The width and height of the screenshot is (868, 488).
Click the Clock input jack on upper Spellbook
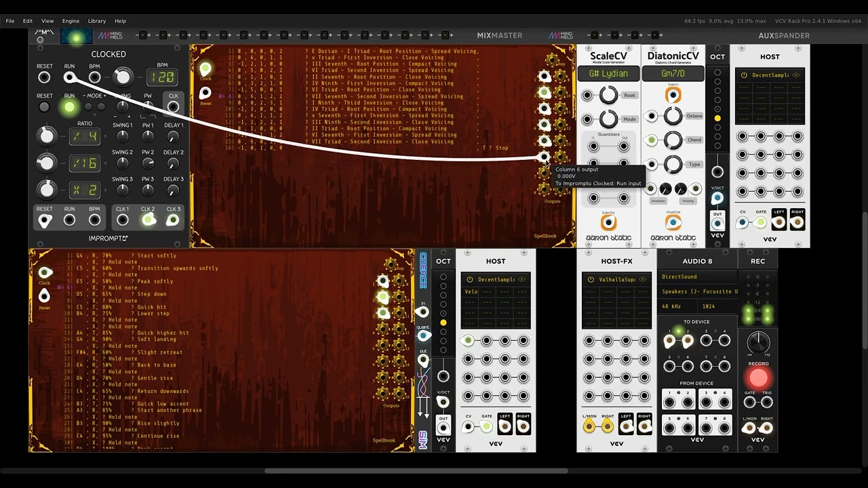coord(205,68)
